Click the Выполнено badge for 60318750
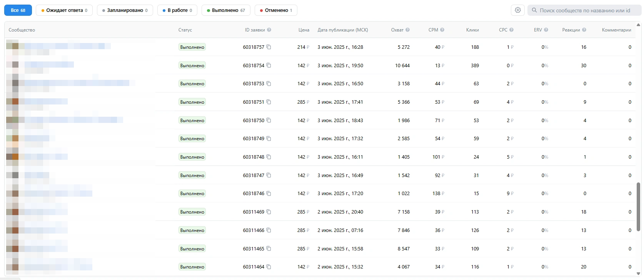 (192, 121)
